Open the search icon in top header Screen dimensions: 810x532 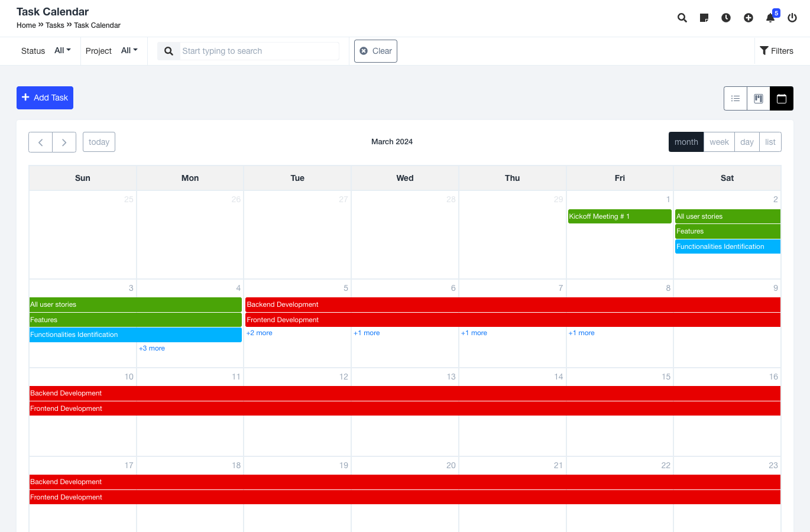(x=682, y=18)
